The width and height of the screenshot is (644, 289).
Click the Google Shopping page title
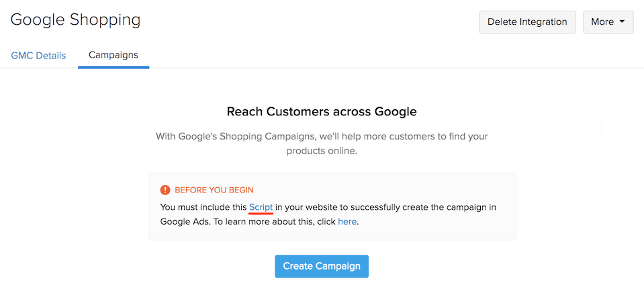coord(76,19)
